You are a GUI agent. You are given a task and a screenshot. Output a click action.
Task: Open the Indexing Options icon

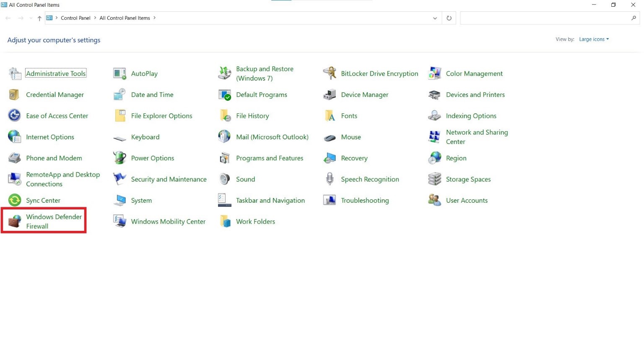[435, 116]
